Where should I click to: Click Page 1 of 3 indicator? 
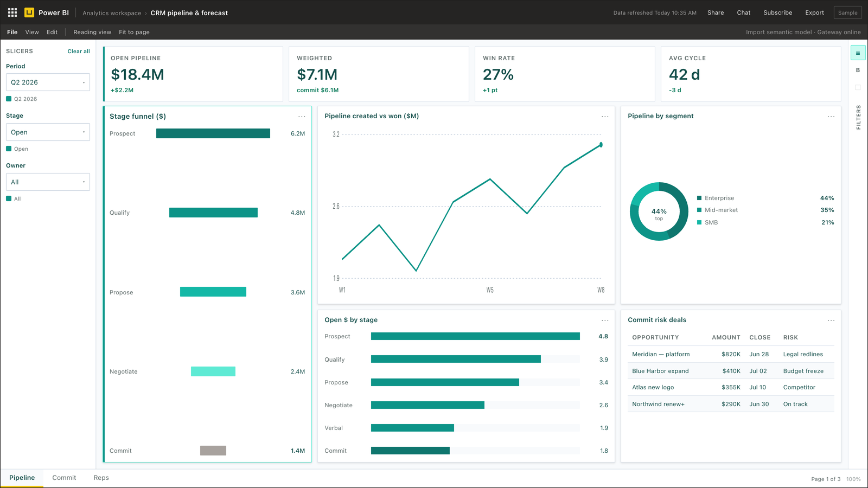pyautogui.click(x=826, y=479)
